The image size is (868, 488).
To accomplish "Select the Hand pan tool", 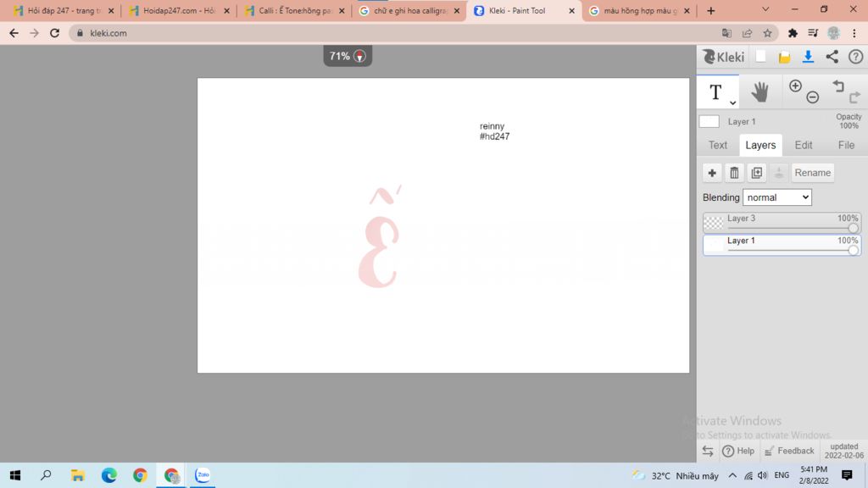I will (x=760, y=91).
